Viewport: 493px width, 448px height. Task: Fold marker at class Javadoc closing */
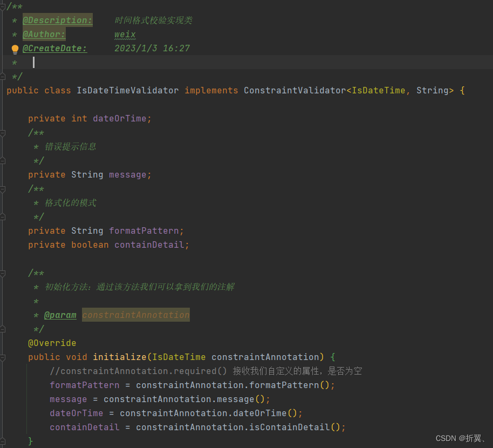click(x=3, y=77)
